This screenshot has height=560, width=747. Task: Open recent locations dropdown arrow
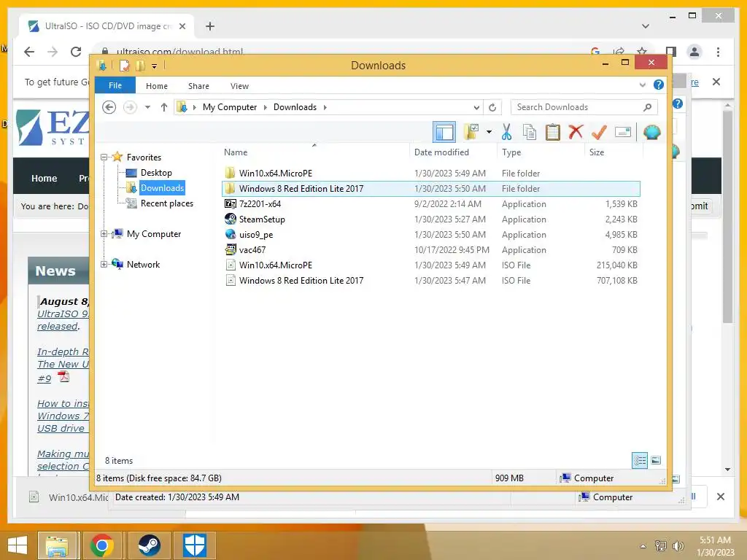[147, 107]
